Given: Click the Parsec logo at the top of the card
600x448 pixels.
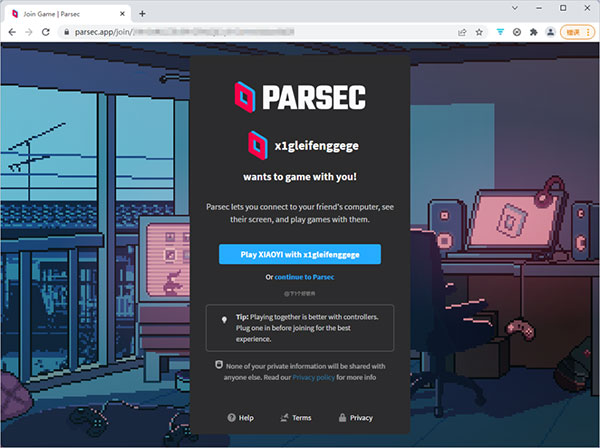Looking at the screenshot, I should coord(300,97).
